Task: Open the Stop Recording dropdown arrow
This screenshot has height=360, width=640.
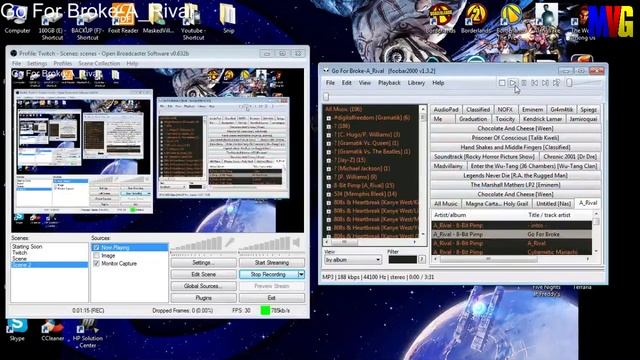Action: click(x=301, y=274)
